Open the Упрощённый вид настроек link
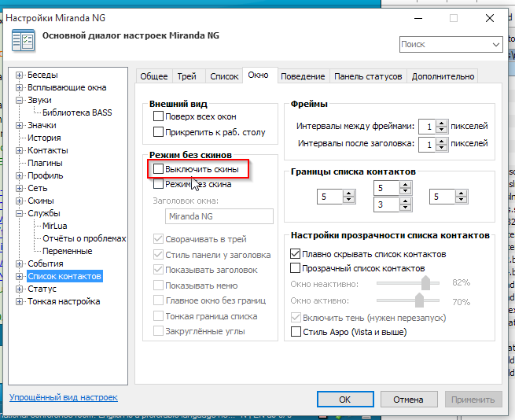The image size is (515, 420). pos(64,398)
